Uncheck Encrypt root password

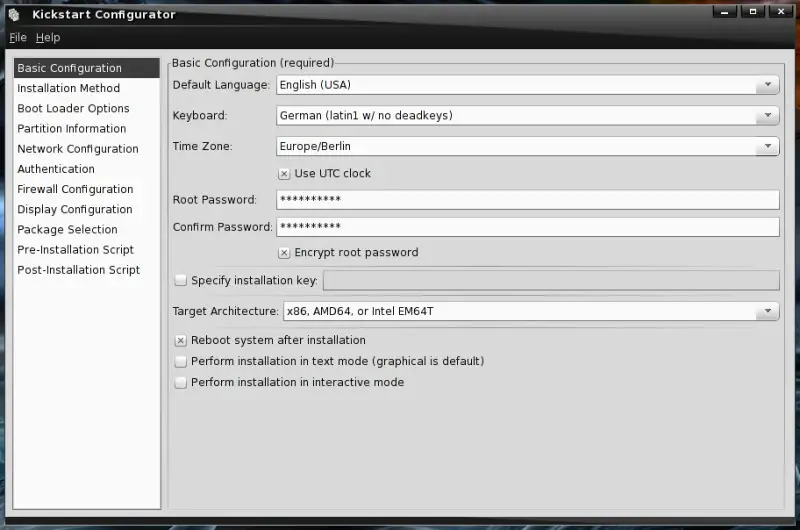point(284,253)
